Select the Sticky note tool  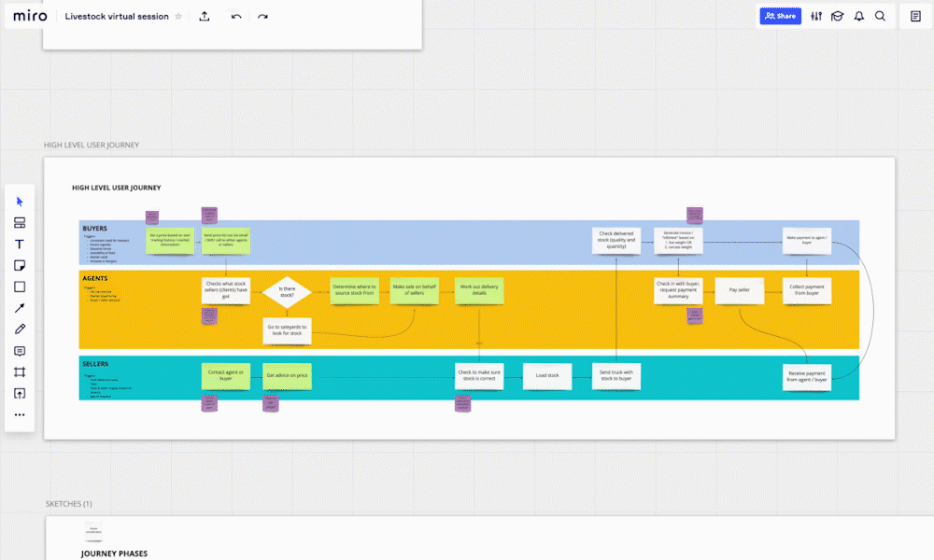(20, 265)
